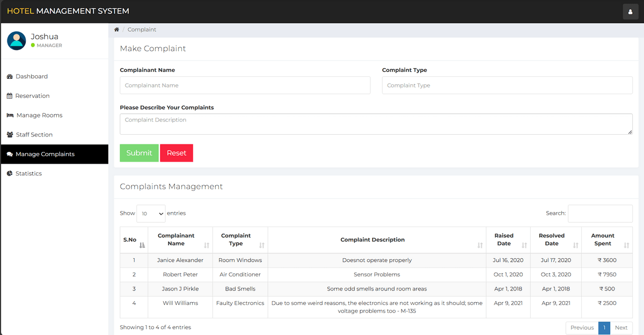
Task: Click Joshua's avatar picture
Action: point(17,41)
